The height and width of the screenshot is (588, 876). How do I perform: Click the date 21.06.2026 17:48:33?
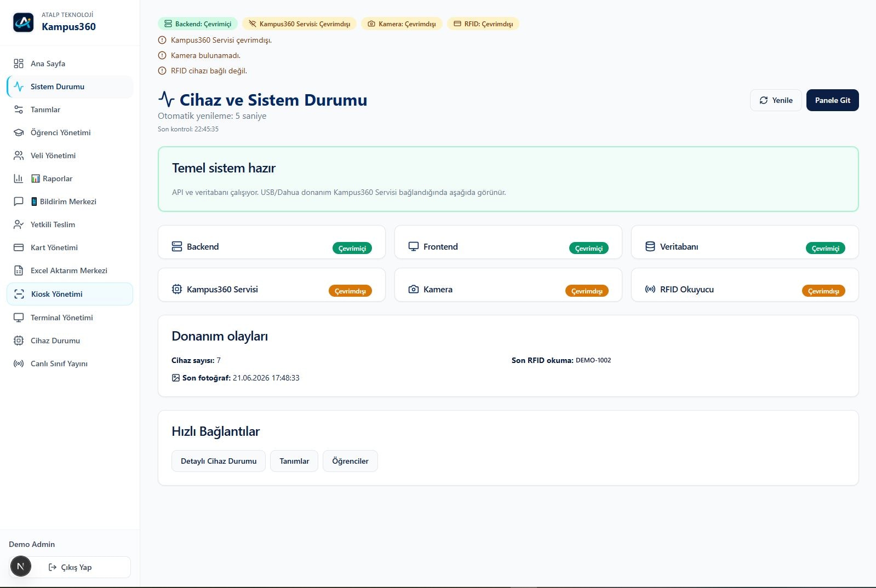[266, 378]
